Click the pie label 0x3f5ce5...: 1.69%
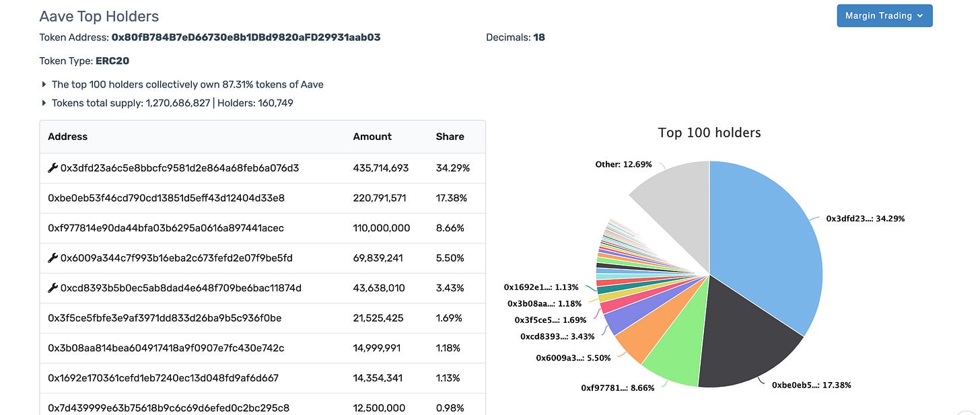The image size is (980, 415). (x=551, y=320)
